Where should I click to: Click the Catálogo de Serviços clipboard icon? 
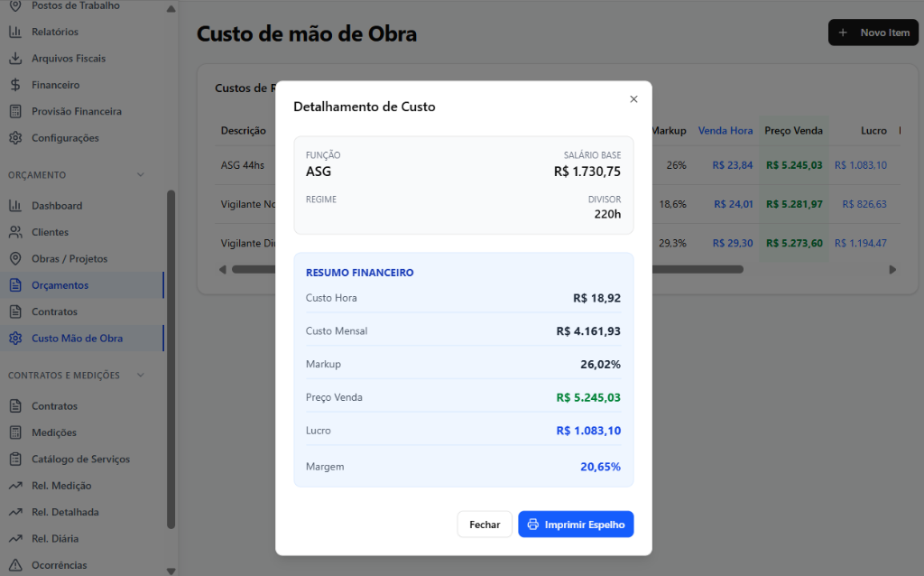click(15, 460)
